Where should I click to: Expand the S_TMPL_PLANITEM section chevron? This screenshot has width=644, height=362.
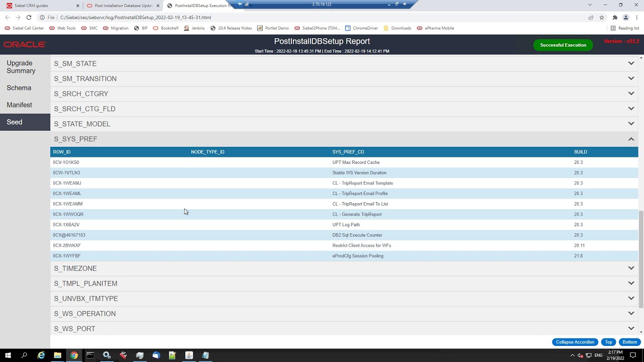[631, 283]
